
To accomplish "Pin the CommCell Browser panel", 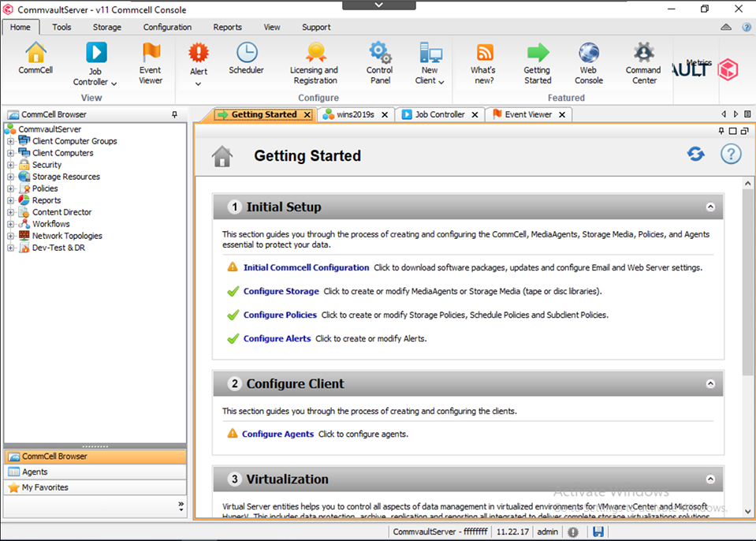I will tap(174, 115).
